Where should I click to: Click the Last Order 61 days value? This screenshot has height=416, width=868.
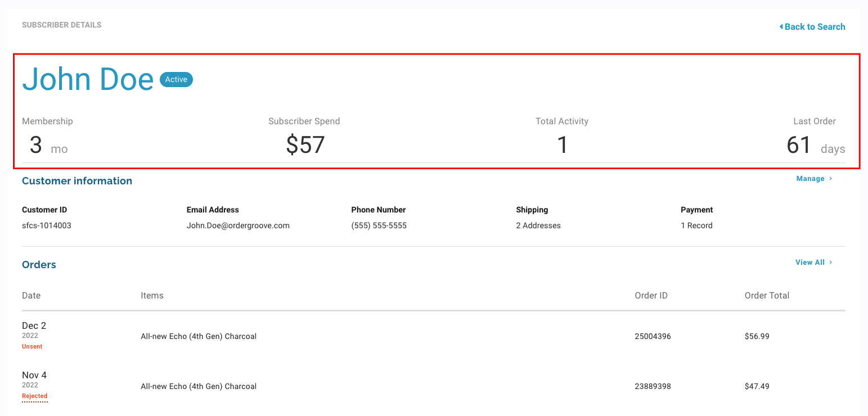[816, 146]
